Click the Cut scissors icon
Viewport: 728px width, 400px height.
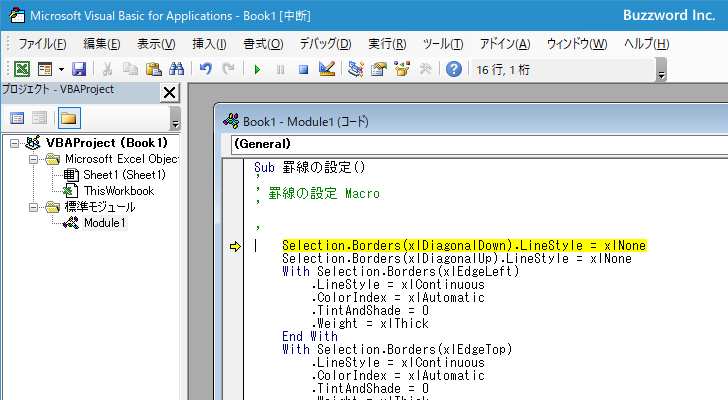click(107, 69)
